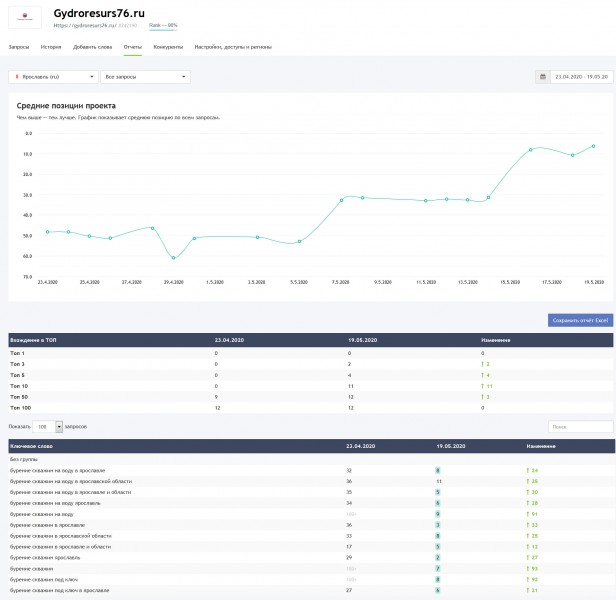Follow the gydroresurs76.ru site URL link
616x600 pixels.
[85, 26]
